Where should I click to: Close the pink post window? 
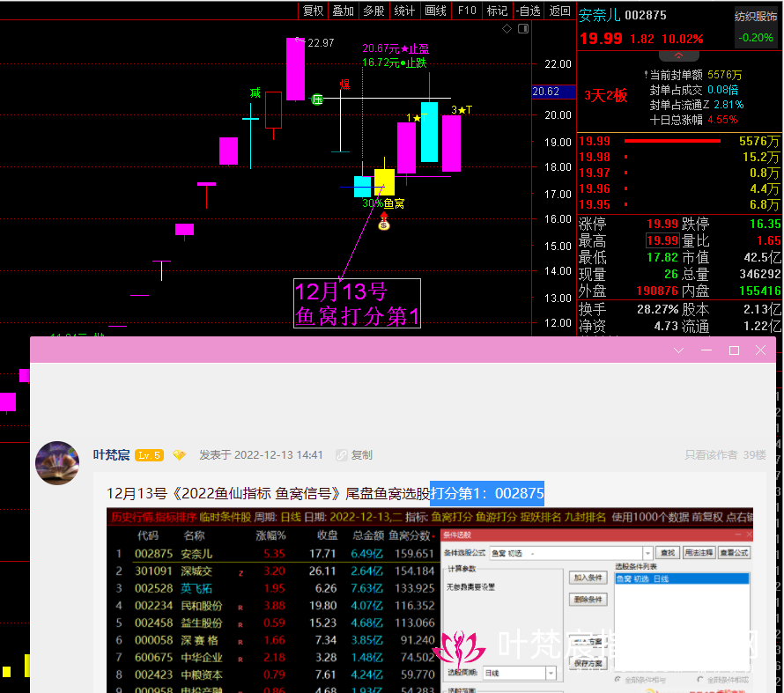(x=760, y=350)
